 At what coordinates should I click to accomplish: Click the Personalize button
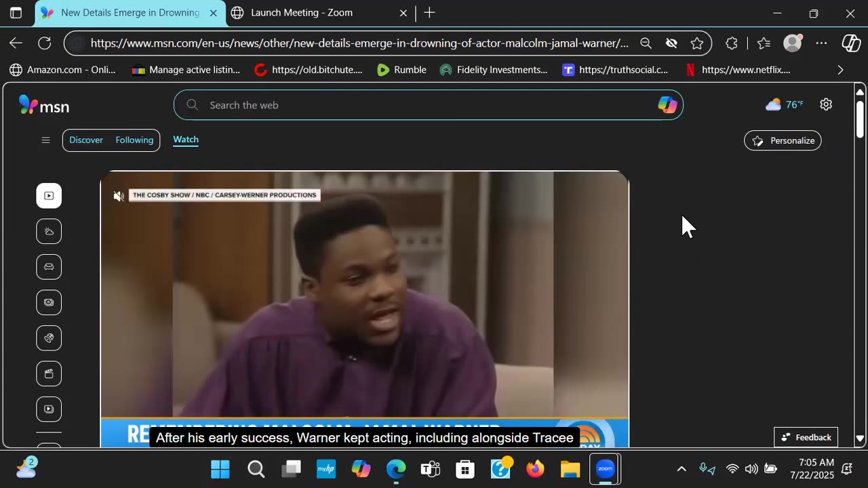[x=783, y=140]
